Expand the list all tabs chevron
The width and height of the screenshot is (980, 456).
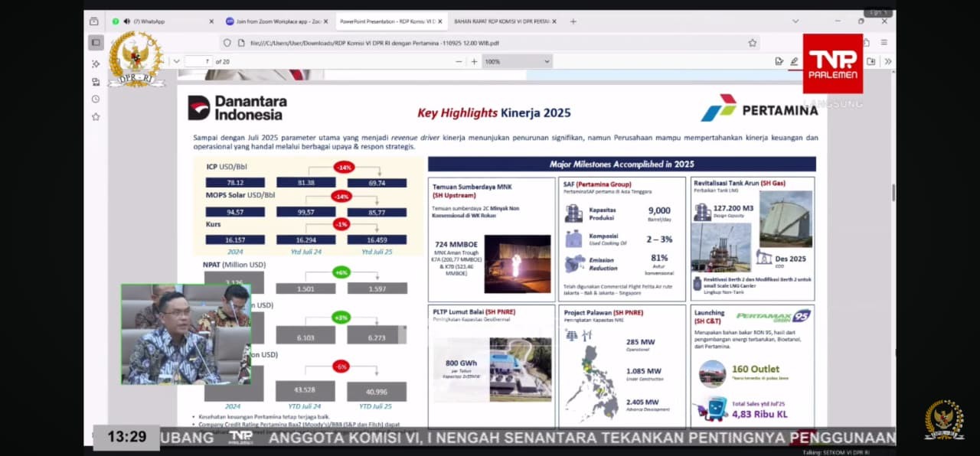pos(795,21)
